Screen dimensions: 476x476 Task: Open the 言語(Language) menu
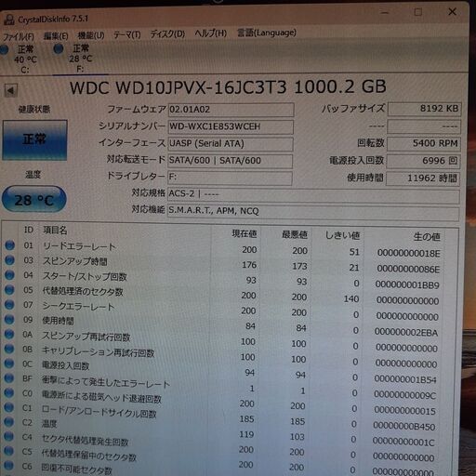(x=267, y=33)
